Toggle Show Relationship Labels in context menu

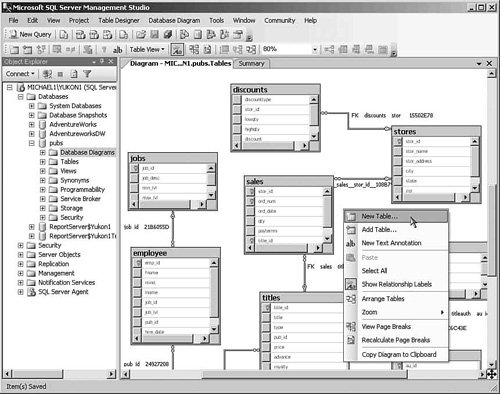[x=397, y=284]
